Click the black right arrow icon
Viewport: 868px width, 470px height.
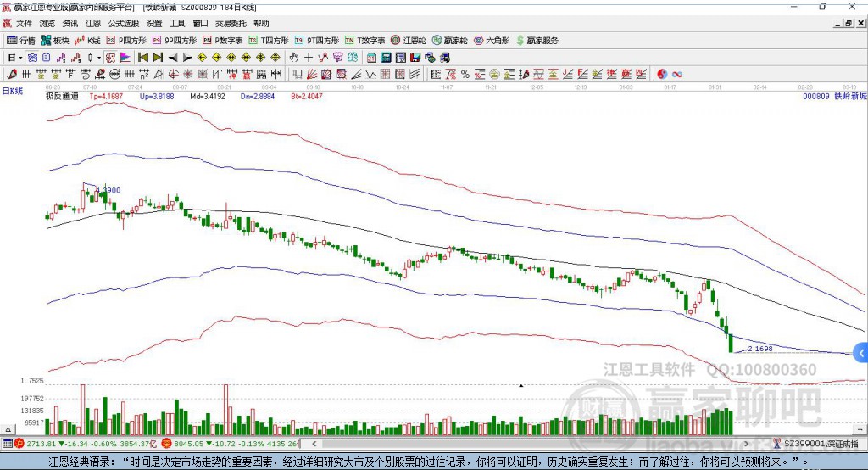pos(187,58)
